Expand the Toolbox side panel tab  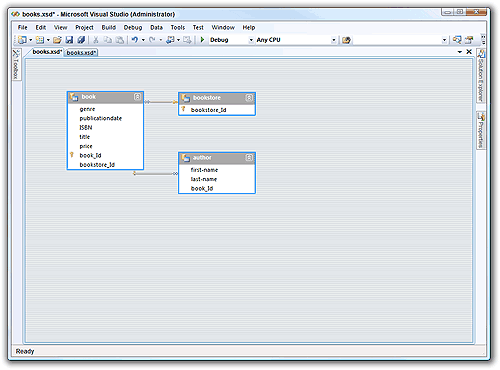click(x=16, y=64)
